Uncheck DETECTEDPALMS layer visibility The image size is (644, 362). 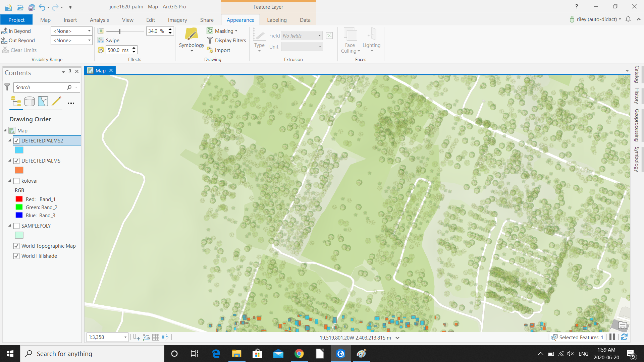pos(16,161)
